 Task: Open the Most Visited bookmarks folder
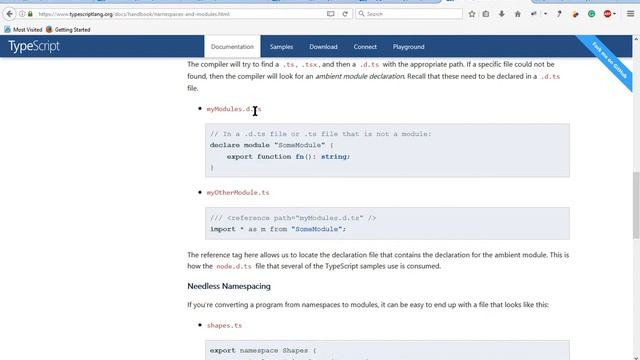pyautogui.click(x=23, y=29)
